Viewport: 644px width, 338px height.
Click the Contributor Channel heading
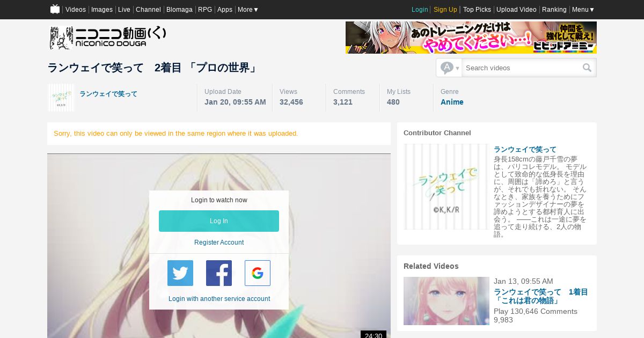[437, 133]
